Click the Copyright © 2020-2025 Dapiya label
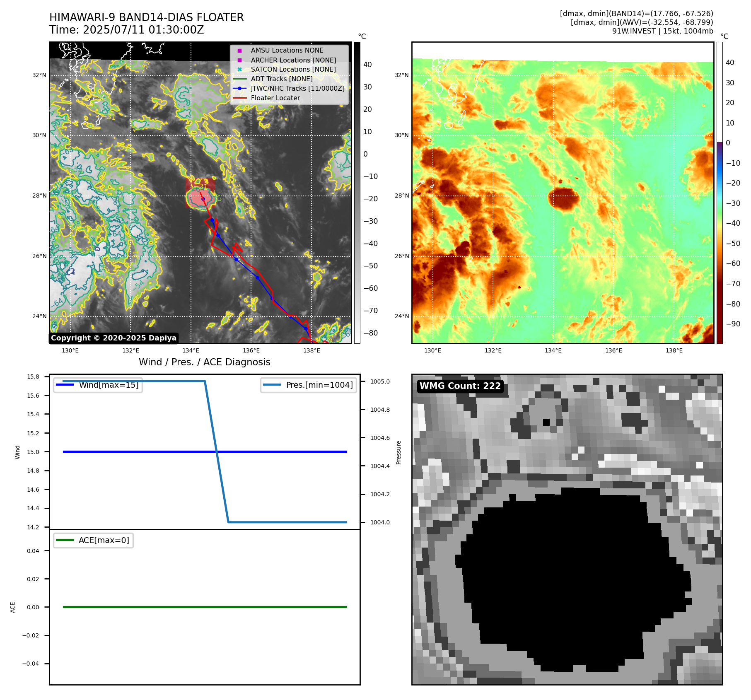Viewport: 751px width, 700px height. [x=113, y=338]
